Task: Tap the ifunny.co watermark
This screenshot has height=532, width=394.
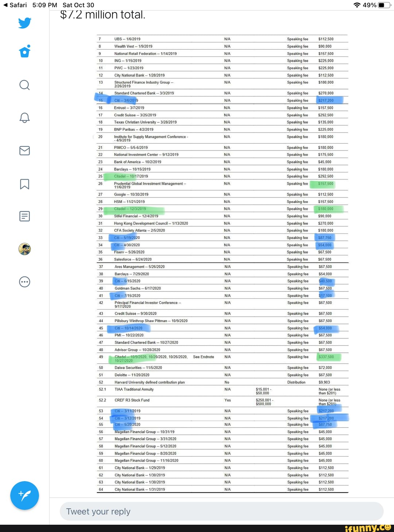Action: click(368, 528)
